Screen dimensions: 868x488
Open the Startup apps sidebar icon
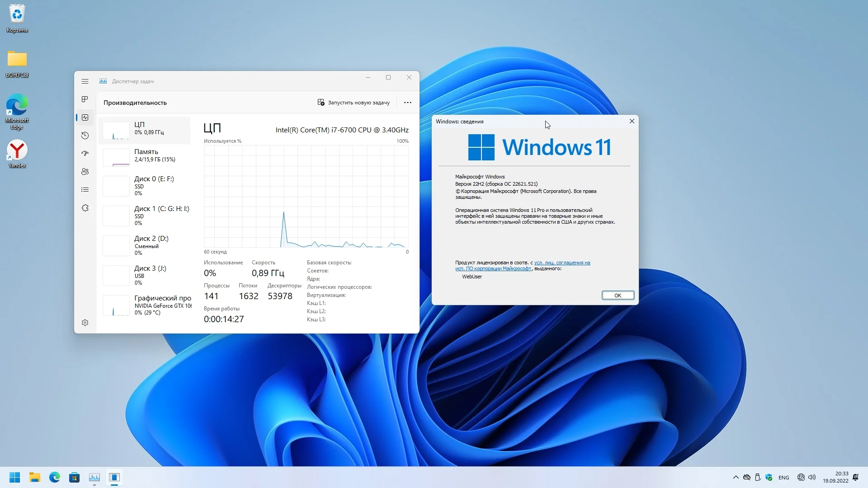[x=85, y=154]
